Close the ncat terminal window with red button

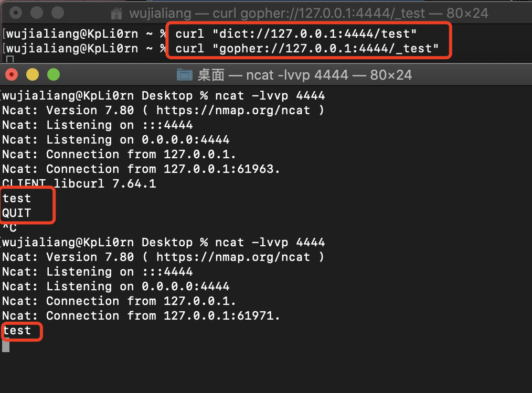click(x=12, y=75)
